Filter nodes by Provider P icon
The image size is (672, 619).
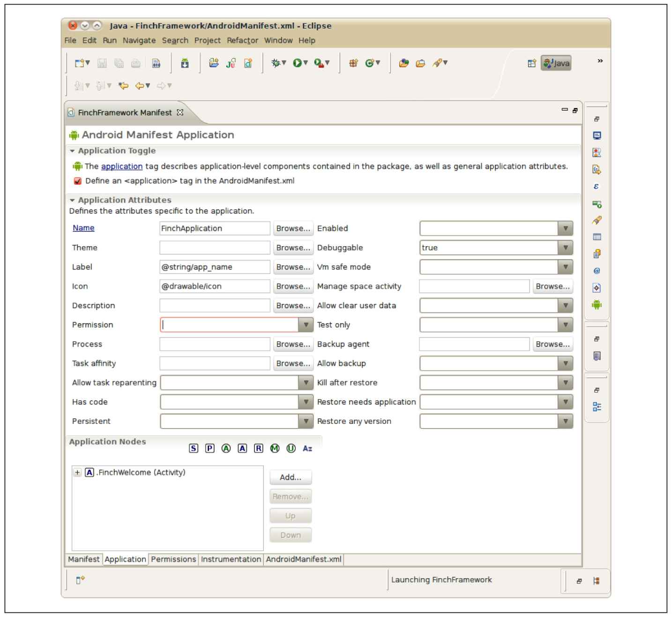tap(210, 448)
